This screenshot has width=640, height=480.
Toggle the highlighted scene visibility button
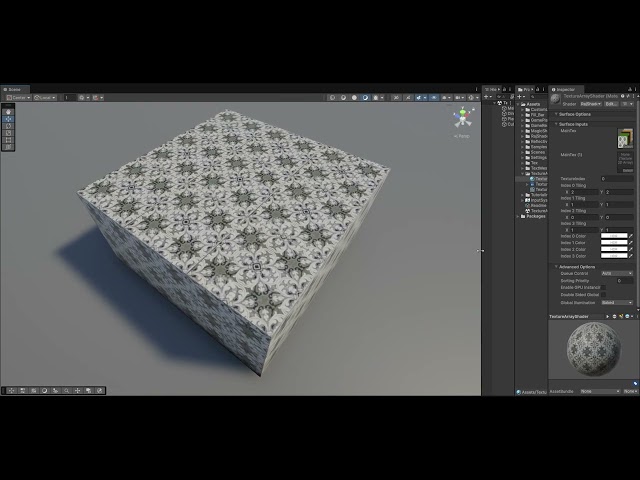pyautogui.click(x=434, y=98)
